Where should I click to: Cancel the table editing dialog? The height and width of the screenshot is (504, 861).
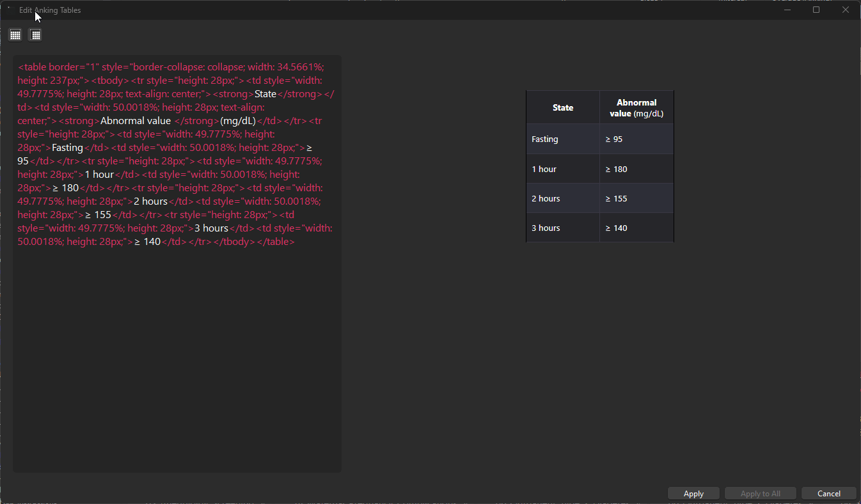coord(828,493)
